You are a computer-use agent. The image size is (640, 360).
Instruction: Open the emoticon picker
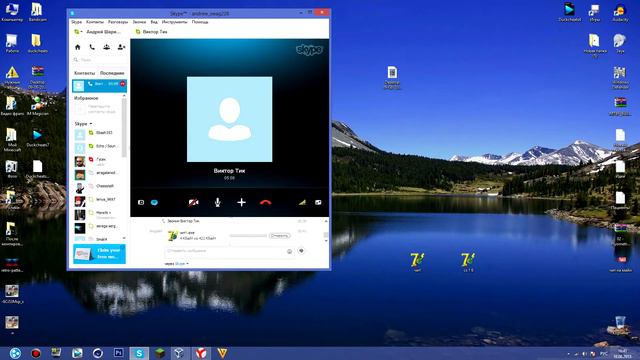289,251
